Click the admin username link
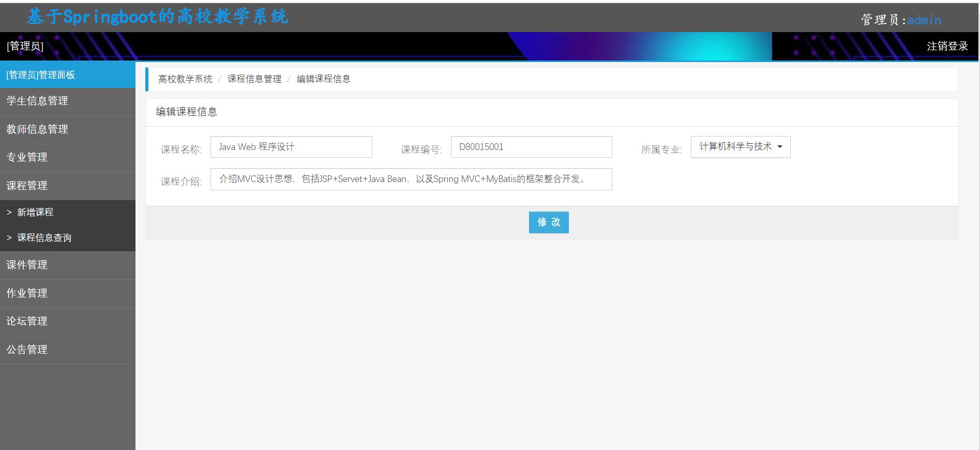The image size is (980, 450). click(x=924, y=20)
